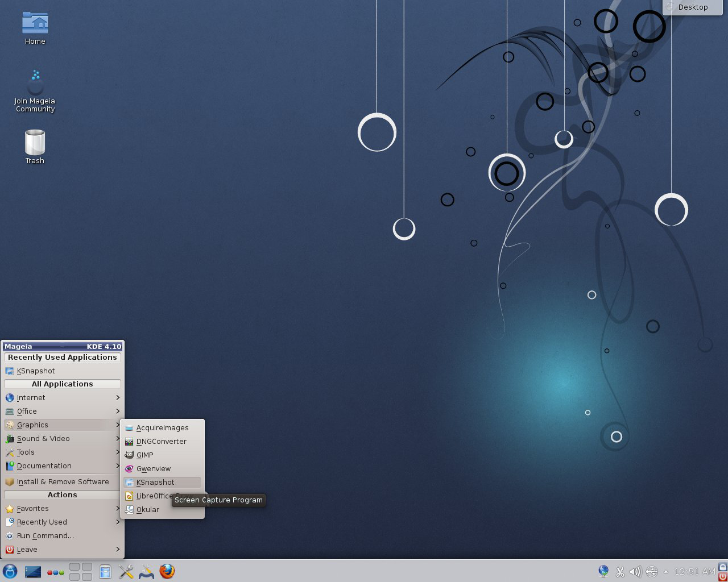Open the Klipper scissors clipboard icon
Image resolution: width=728 pixels, height=582 pixels.
pyautogui.click(x=620, y=572)
